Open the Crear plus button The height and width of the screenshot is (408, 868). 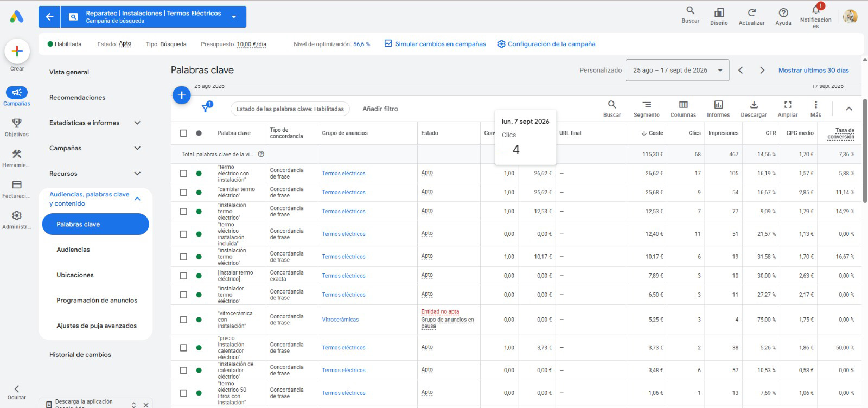click(17, 52)
